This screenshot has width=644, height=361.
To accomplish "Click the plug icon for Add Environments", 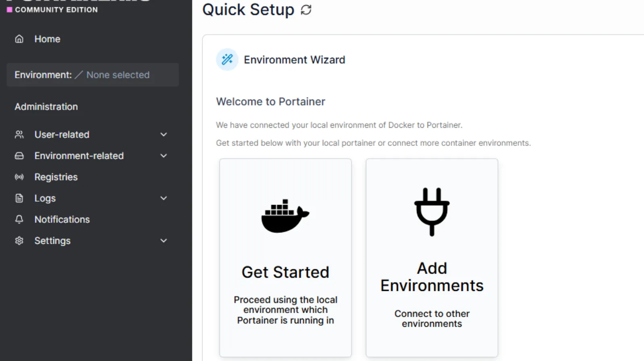I will 432,212.
